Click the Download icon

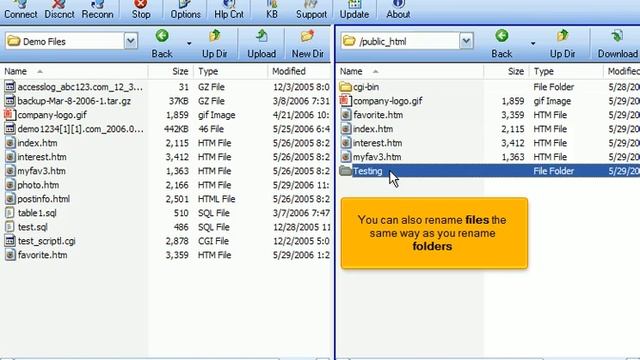(617, 36)
